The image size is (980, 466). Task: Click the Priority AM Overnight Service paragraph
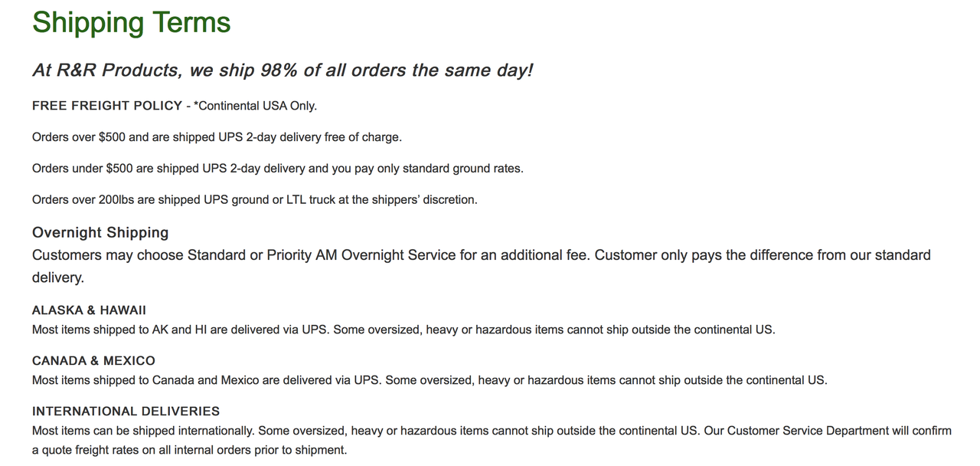[482, 266]
